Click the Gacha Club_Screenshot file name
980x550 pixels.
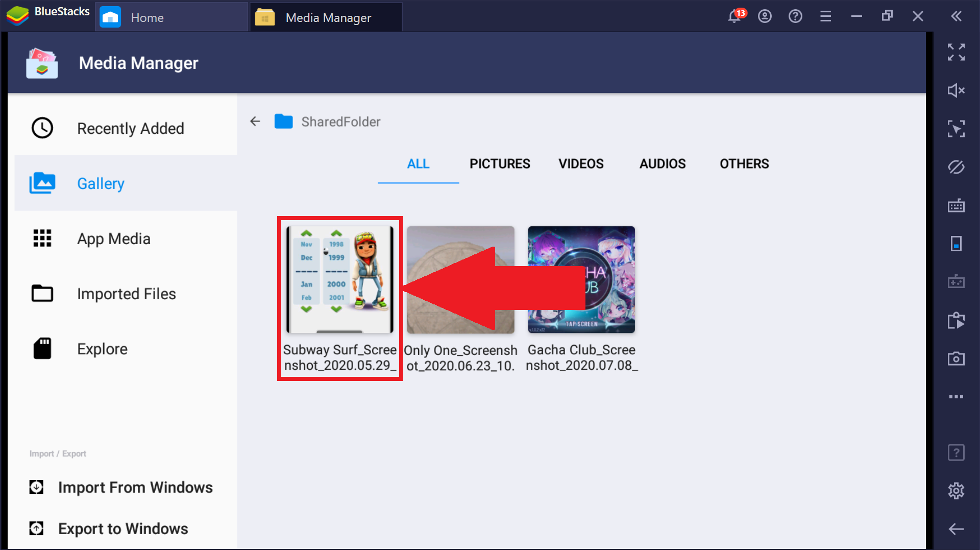582,357
